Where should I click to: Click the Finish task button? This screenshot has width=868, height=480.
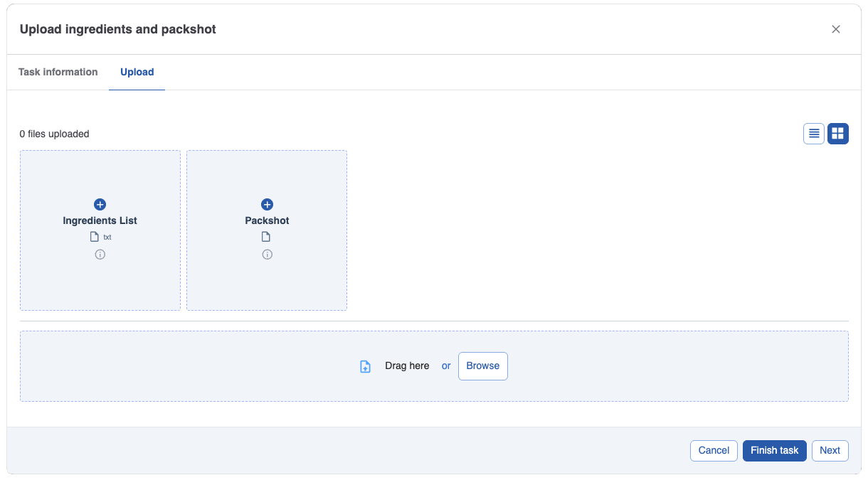(x=774, y=450)
